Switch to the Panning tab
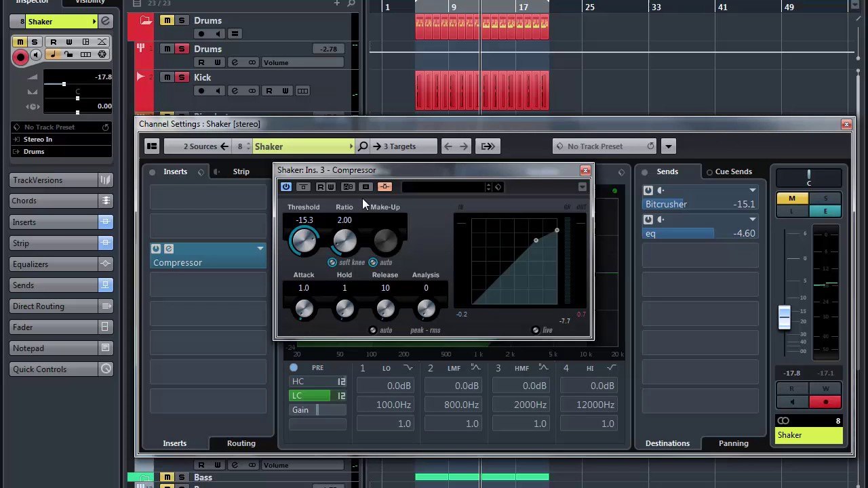868x488 pixels. (x=733, y=443)
